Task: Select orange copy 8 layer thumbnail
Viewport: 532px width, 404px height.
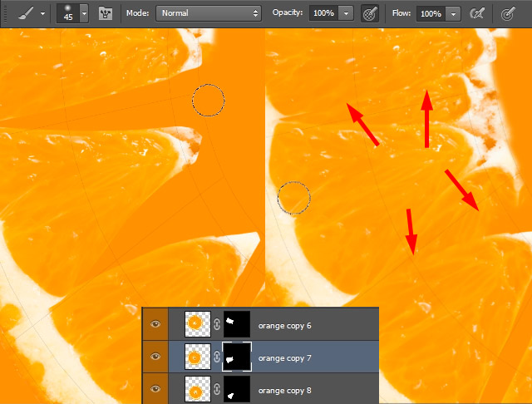Action: [198, 389]
